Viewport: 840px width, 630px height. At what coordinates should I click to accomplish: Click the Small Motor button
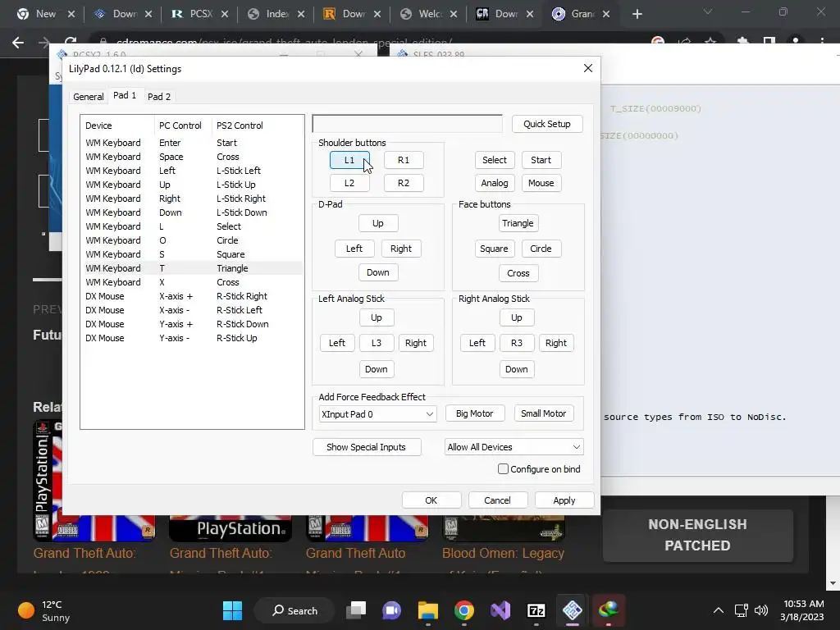click(x=544, y=413)
